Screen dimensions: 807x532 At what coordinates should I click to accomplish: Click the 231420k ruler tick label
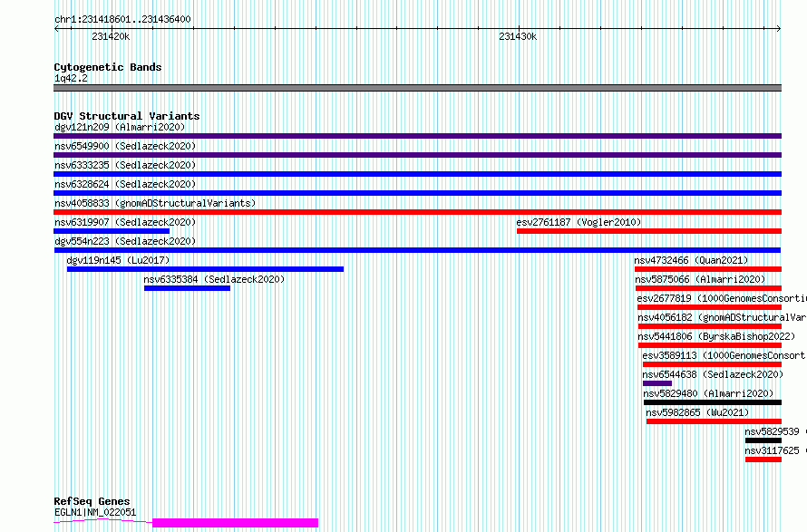[x=111, y=36]
